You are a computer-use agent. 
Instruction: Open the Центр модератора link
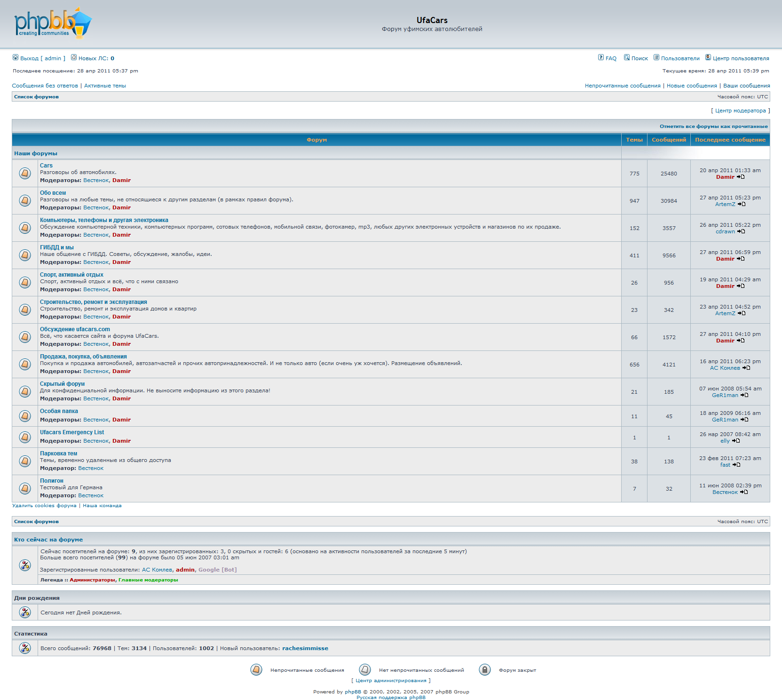(x=741, y=111)
